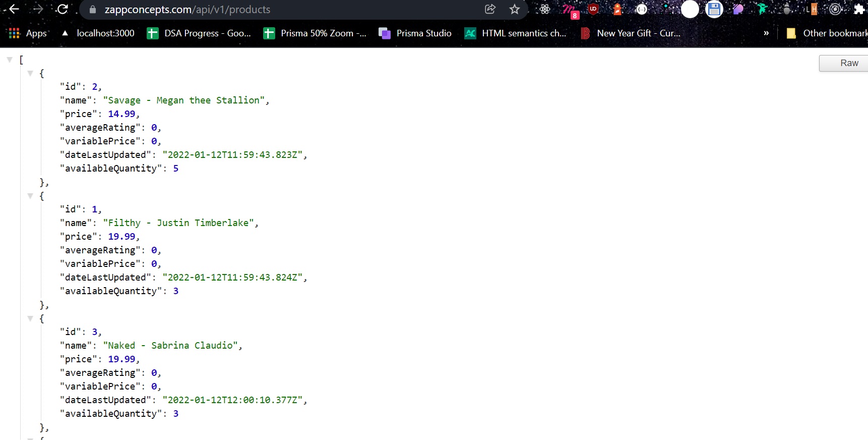Image resolution: width=868 pixels, height=440 pixels.
Task: Open the purple speech-bubble extension
Action: [738, 9]
